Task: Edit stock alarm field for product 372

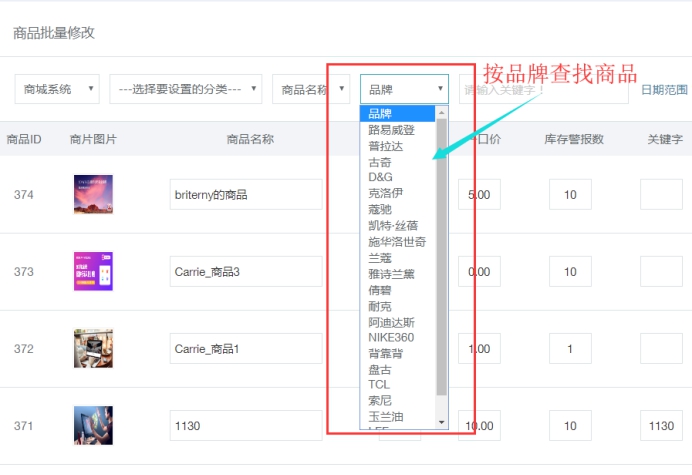Action: [x=570, y=349]
